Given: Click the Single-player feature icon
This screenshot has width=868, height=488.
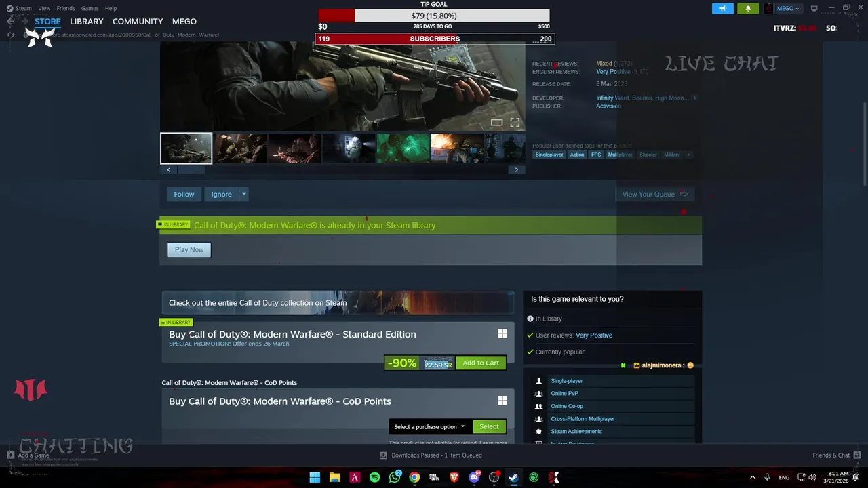Looking at the screenshot, I should [x=539, y=381].
